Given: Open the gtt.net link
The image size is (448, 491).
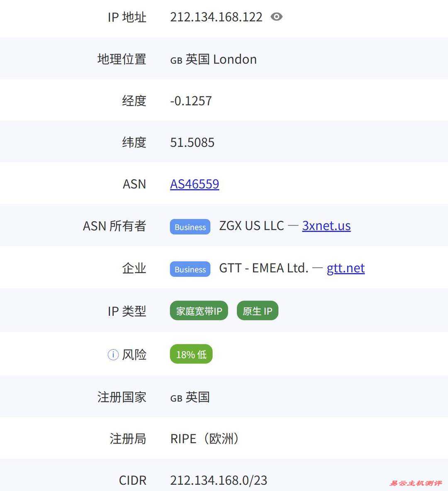Looking at the screenshot, I should pyautogui.click(x=346, y=269).
